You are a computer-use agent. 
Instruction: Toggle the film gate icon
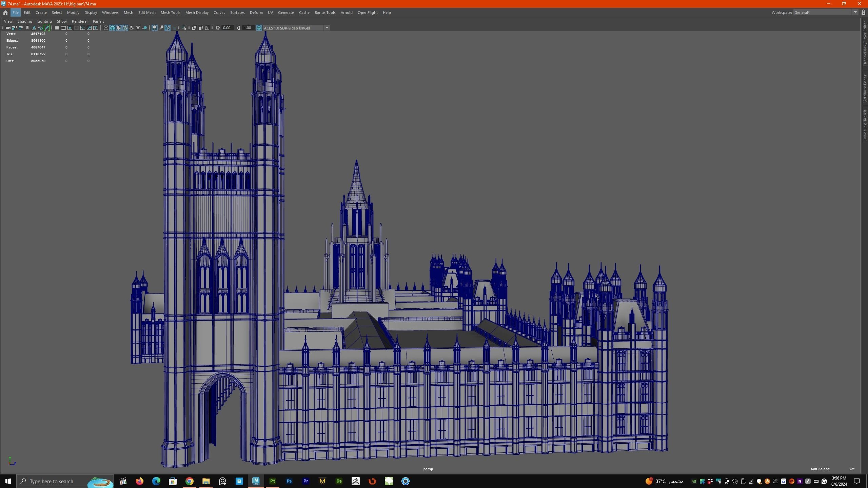pos(63,28)
